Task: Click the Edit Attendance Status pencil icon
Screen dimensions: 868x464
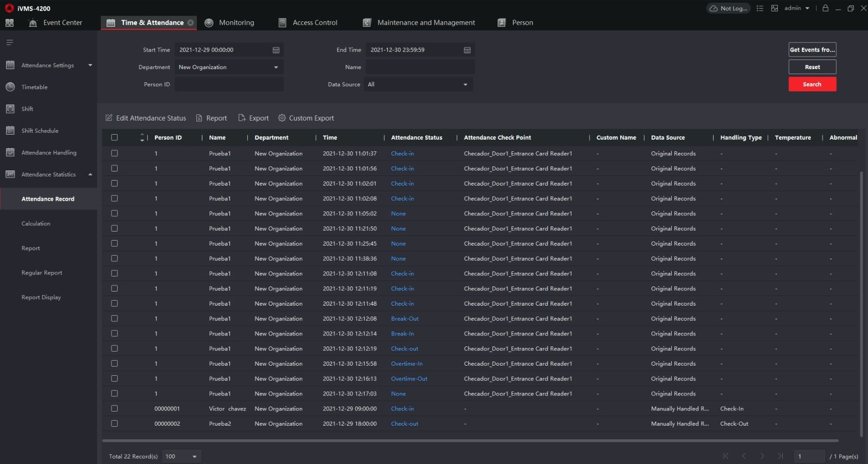Action: point(109,118)
